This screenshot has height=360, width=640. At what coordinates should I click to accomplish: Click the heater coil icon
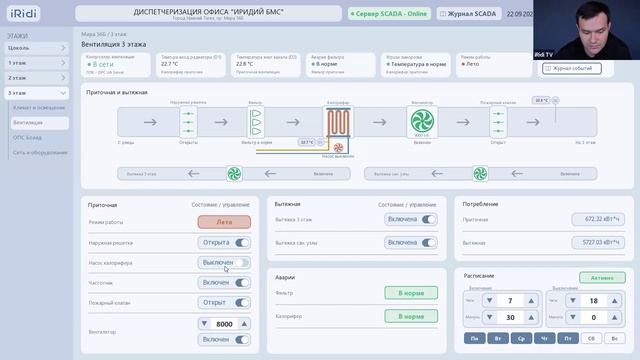(338, 122)
